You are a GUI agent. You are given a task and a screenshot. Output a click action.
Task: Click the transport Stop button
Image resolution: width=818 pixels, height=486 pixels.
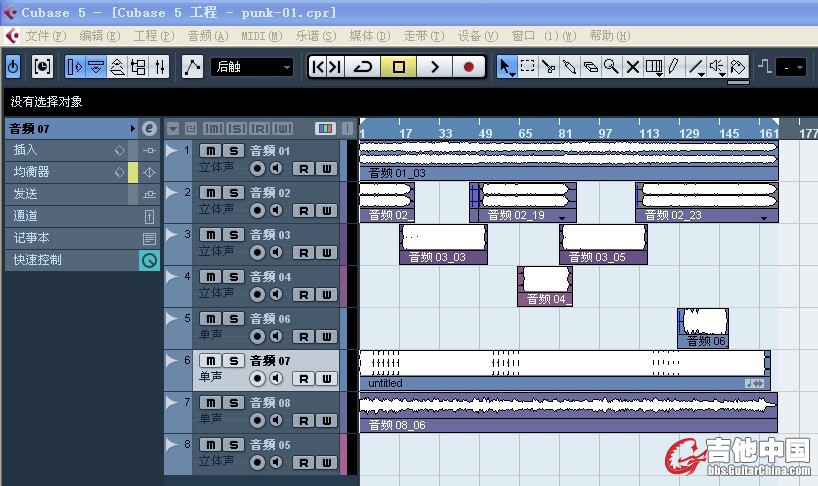[x=399, y=67]
